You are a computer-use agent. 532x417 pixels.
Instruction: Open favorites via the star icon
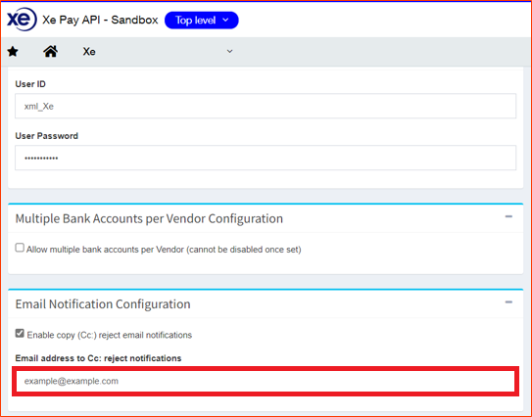click(13, 52)
